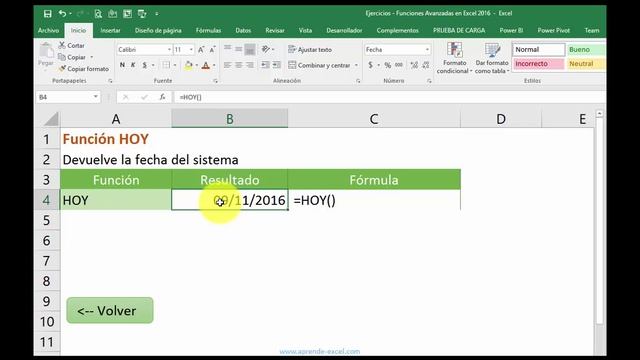This screenshot has width=640, height=360.
Task: Apply yellow fill color bucket
Action: (188, 65)
